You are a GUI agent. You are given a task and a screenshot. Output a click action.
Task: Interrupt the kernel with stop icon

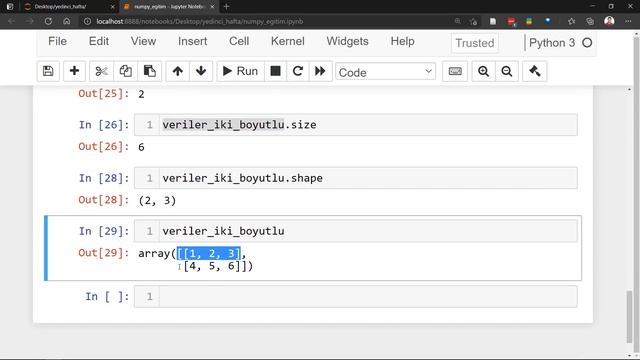[x=276, y=71]
